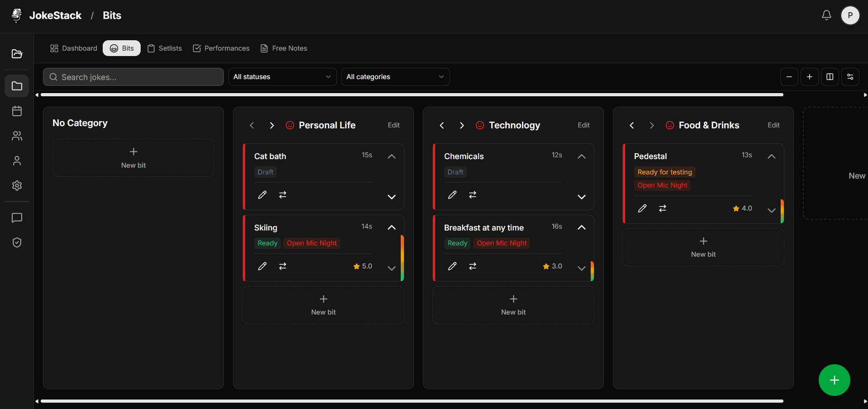Open the All categories dropdown
Image resolution: width=868 pixels, height=409 pixels.
pyautogui.click(x=396, y=77)
